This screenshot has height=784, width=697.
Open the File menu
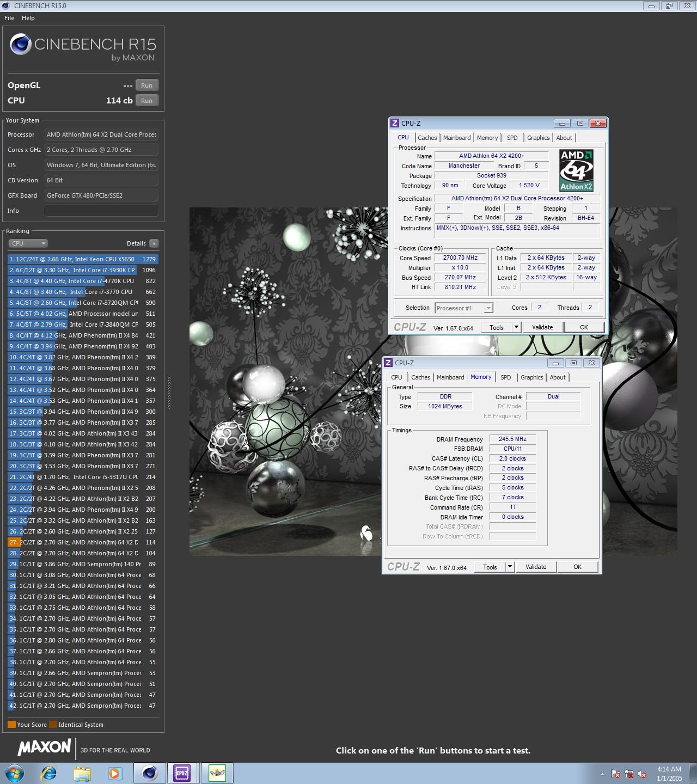click(9, 18)
